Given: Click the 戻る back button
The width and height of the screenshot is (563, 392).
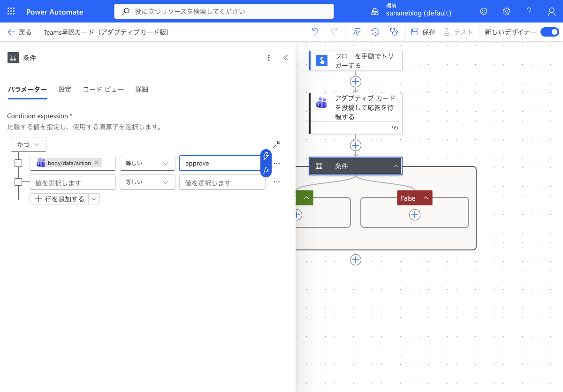Looking at the screenshot, I should point(20,32).
